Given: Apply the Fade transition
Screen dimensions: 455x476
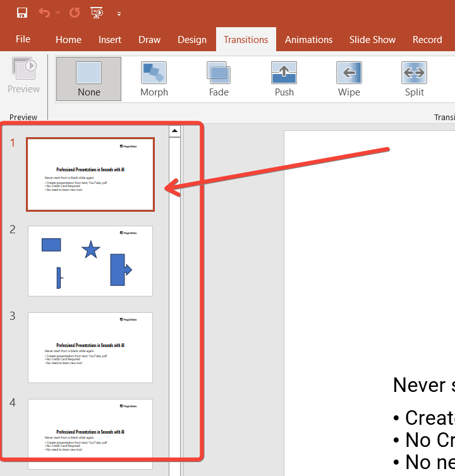Looking at the screenshot, I should point(219,79).
